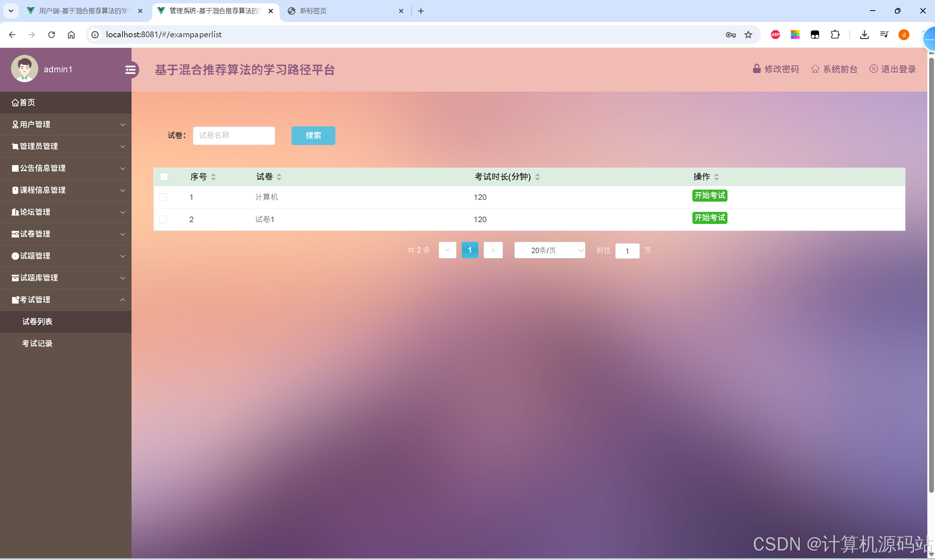Click the 系统前台 home icon
Image resolution: width=935 pixels, height=560 pixels.
pyautogui.click(x=816, y=69)
